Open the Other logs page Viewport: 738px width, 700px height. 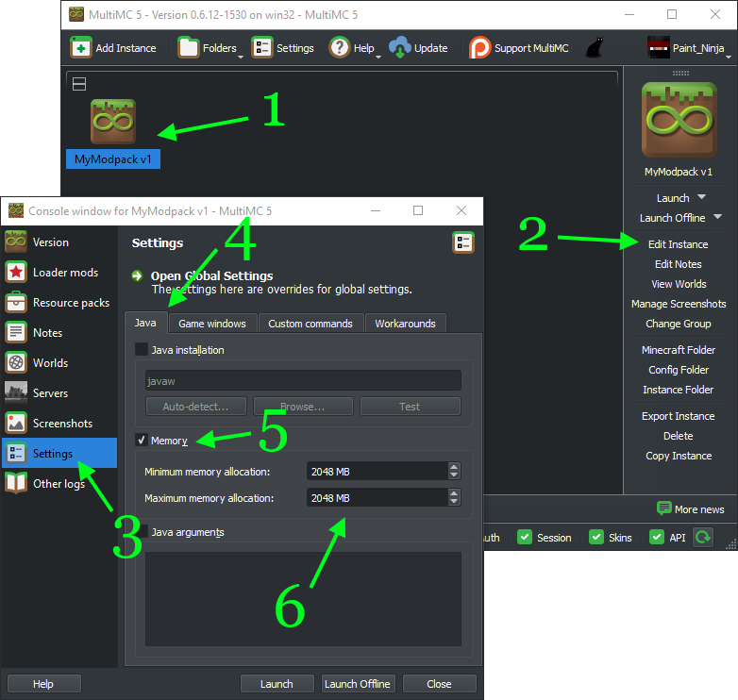59,483
